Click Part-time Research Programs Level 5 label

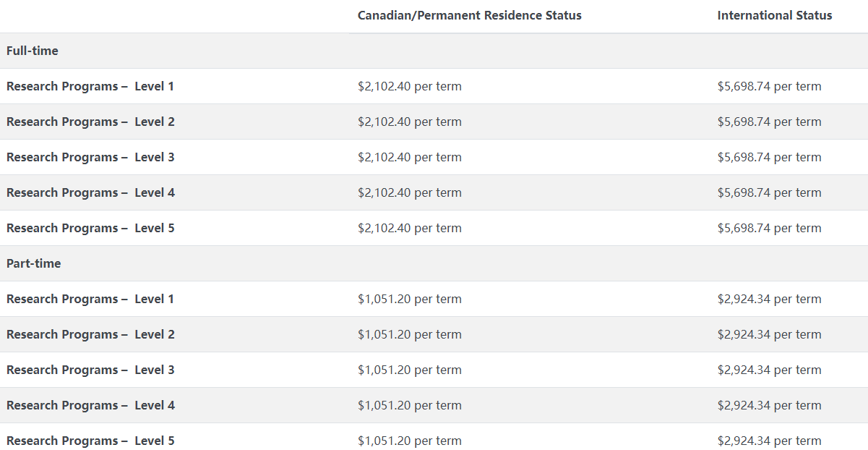(90, 441)
